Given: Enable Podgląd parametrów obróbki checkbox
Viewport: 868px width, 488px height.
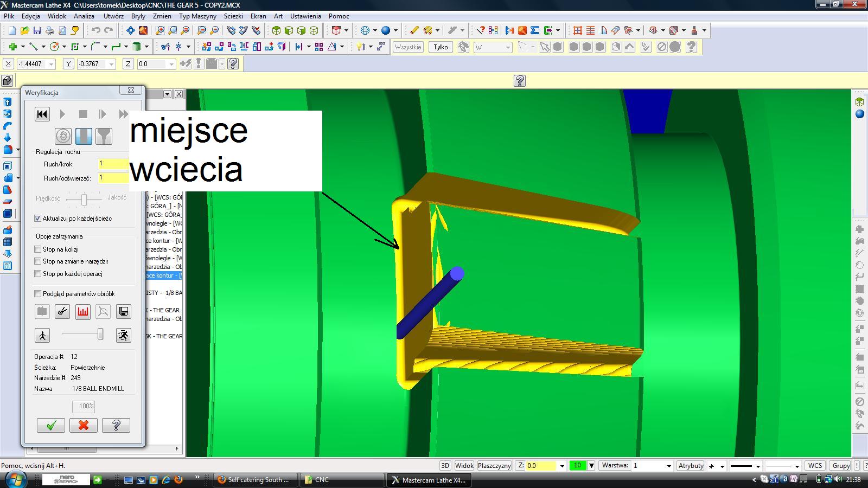Looking at the screenshot, I should [x=38, y=294].
